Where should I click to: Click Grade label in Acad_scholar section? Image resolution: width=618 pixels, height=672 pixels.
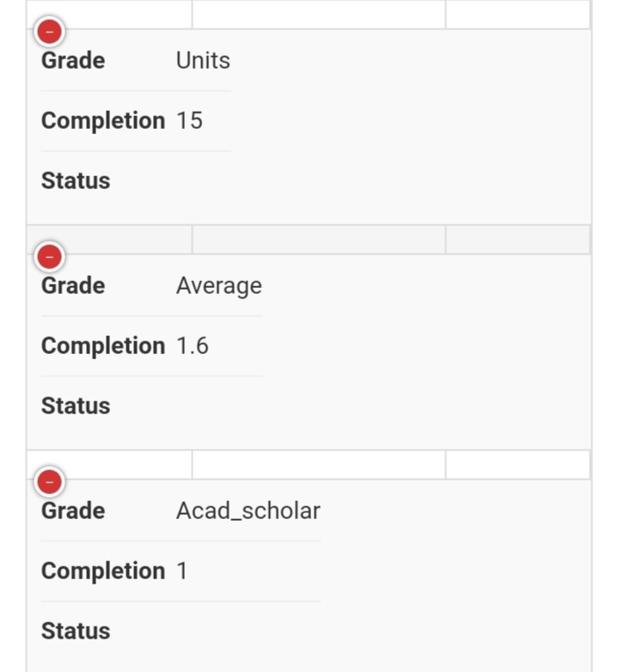[73, 510]
